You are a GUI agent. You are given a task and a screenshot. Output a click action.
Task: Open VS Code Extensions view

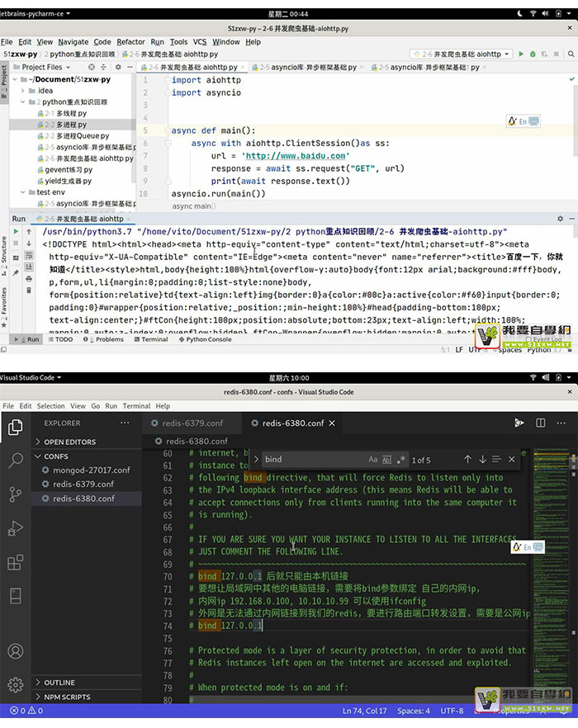[x=16, y=562]
